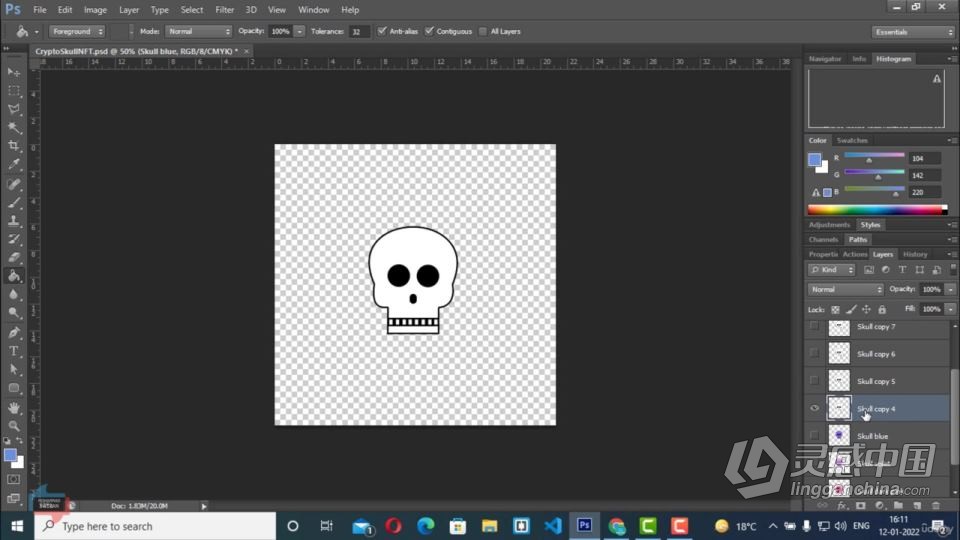Viewport: 960px width, 540px height.
Task: Select the Hand tool
Action: pos(13,407)
